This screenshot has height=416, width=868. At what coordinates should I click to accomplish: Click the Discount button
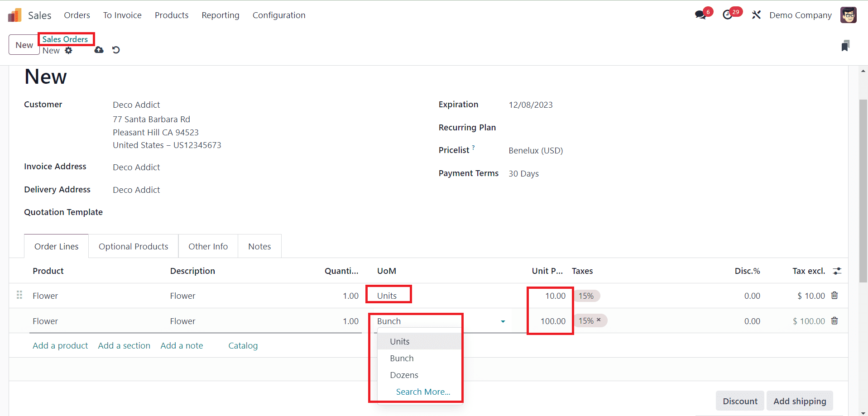pyautogui.click(x=740, y=401)
